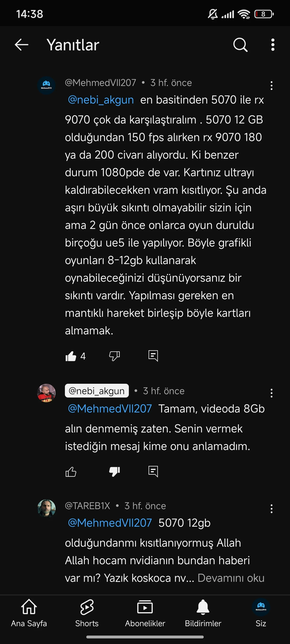View MehmedVII207's channel avatar
Image resolution: width=290 pixels, height=644 pixels.
click(x=46, y=85)
